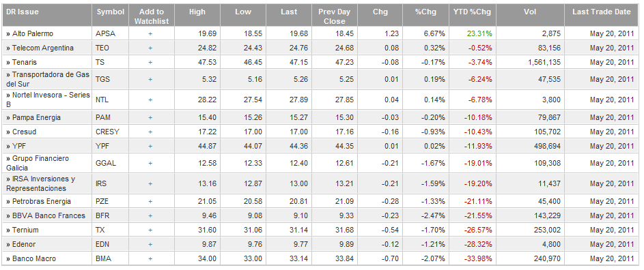Screen dimensions: 644x270
Task: Click plus icon for YPF row
Action: click(150, 146)
